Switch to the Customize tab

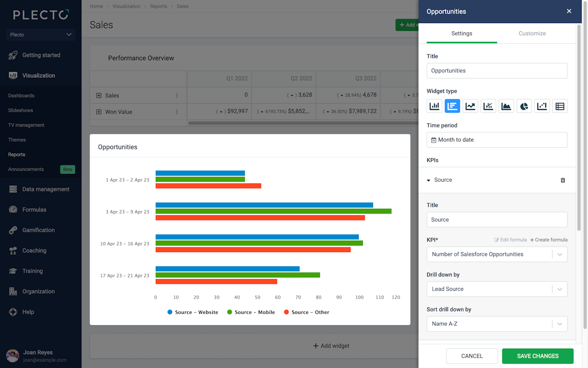tap(532, 34)
